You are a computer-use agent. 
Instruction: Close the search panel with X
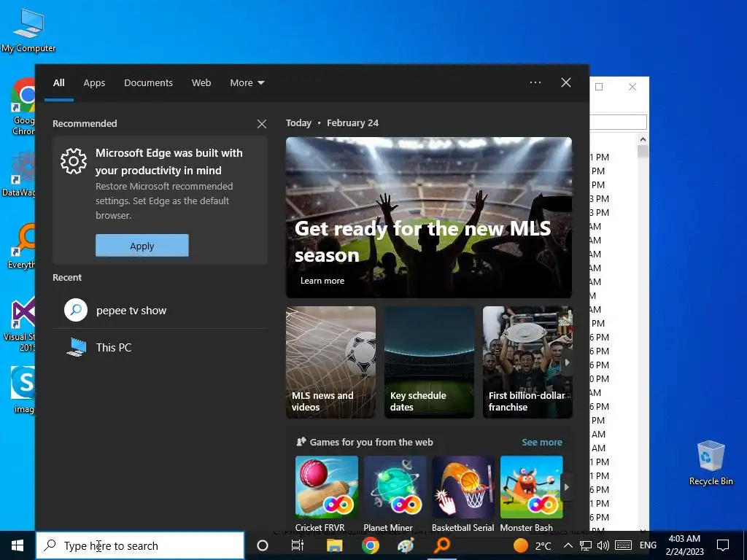(x=566, y=83)
